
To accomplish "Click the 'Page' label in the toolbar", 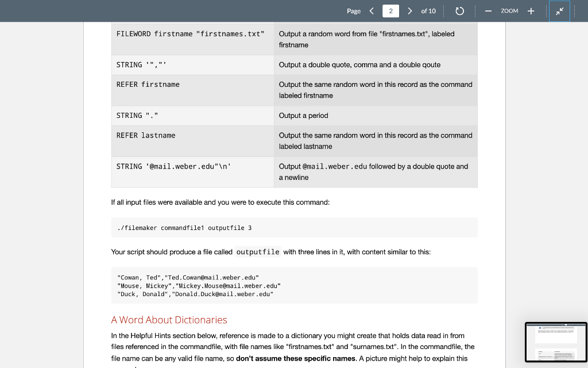I will 354,10.
